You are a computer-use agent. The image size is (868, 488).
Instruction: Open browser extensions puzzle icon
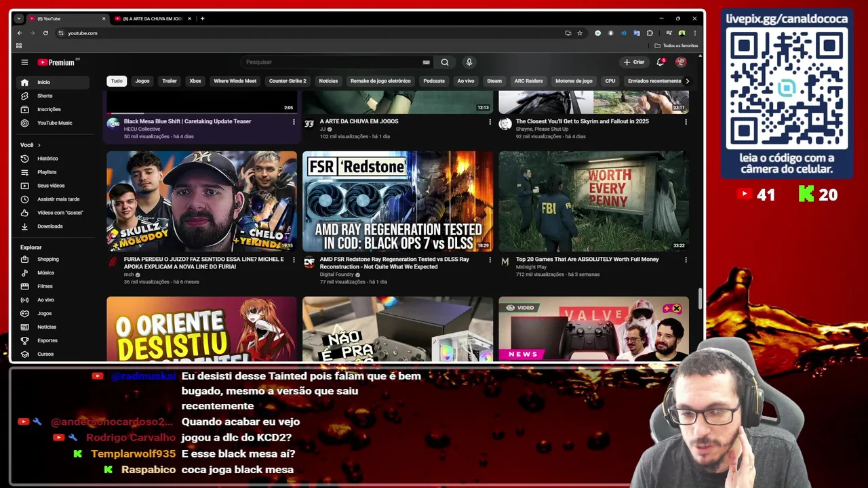pos(650,33)
